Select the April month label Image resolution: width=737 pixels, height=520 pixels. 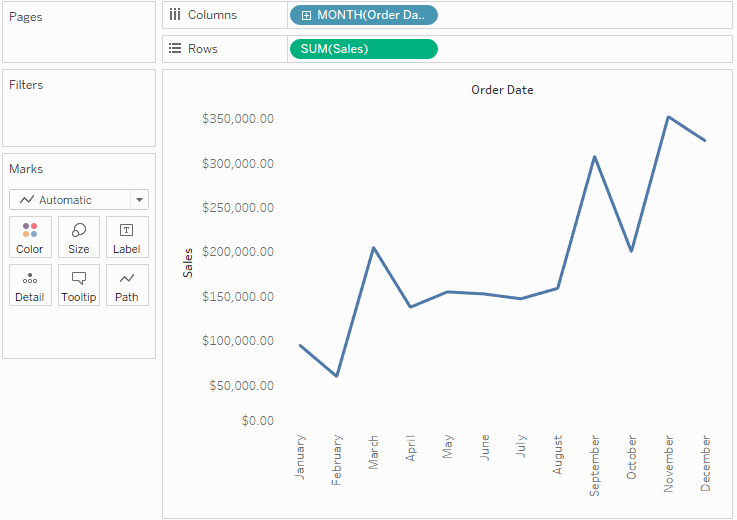(410, 448)
